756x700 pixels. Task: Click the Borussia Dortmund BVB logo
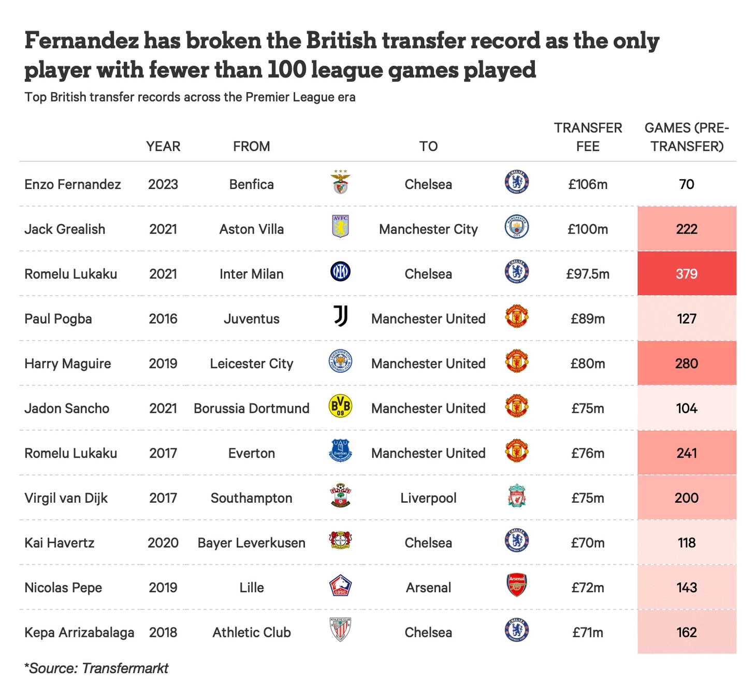(x=340, y=405)
